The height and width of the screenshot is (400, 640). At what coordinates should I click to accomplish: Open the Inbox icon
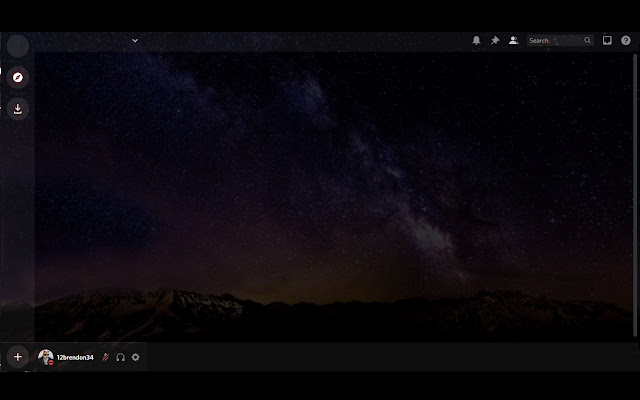(607, 40)
